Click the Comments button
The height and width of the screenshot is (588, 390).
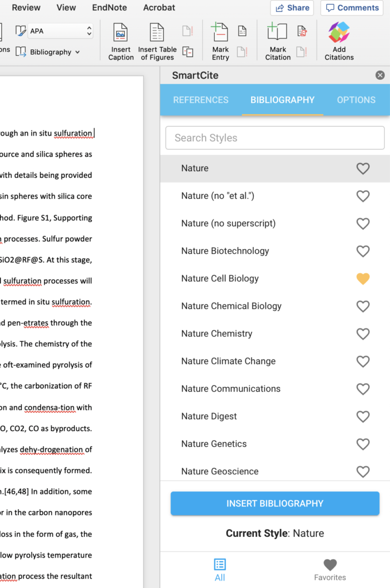click(352, 8)
